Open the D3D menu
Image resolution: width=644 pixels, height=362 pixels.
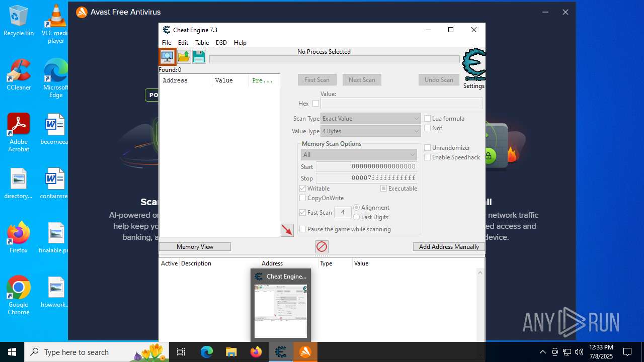221,43
